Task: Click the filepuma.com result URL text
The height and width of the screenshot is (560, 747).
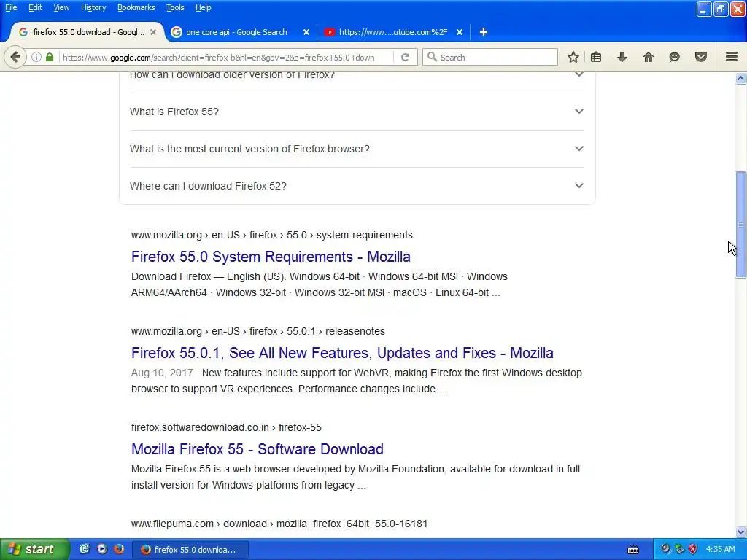Action: tap(279, 524)
